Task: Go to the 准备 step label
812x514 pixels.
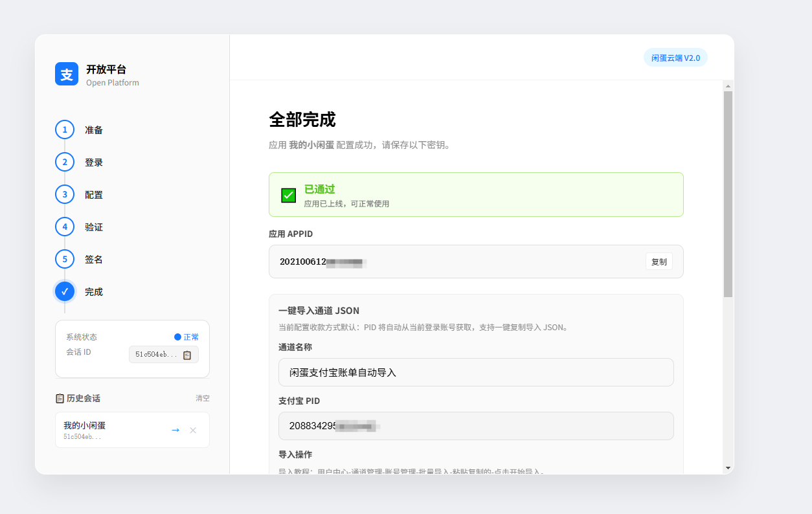Action: [x=94, y=130]
